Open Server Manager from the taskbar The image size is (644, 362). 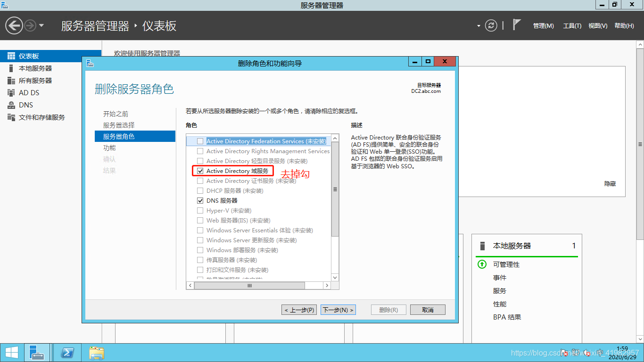click(37, 353)
